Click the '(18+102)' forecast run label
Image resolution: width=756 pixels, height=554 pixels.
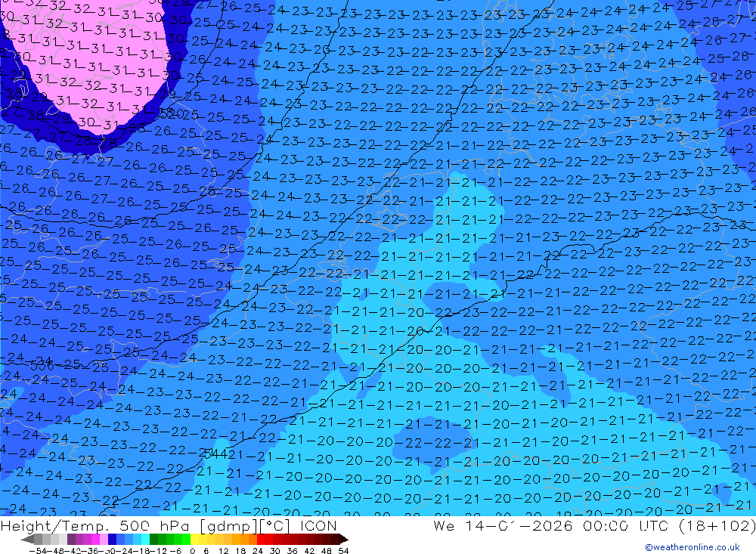(717, 525)
